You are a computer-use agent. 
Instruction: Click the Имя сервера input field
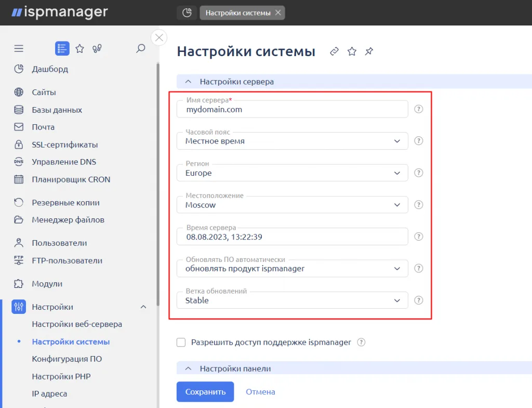[x=292, y=109]
